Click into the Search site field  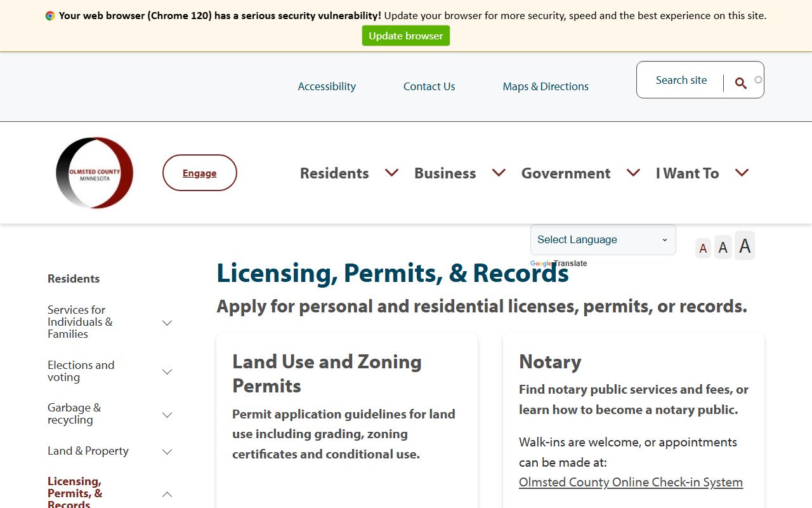681,80
